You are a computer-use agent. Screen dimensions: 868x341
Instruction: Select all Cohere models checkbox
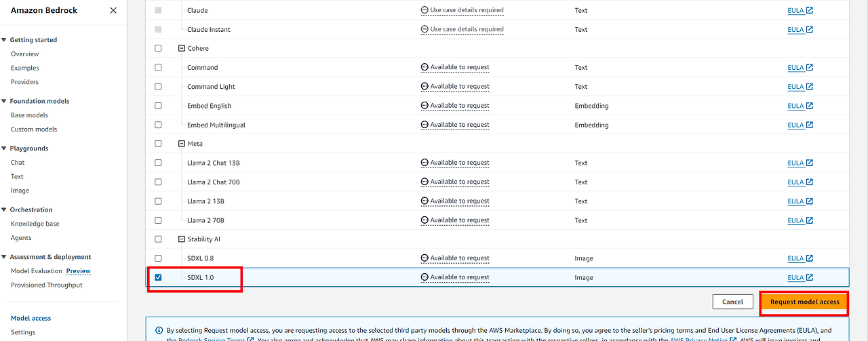click(159, 49)
